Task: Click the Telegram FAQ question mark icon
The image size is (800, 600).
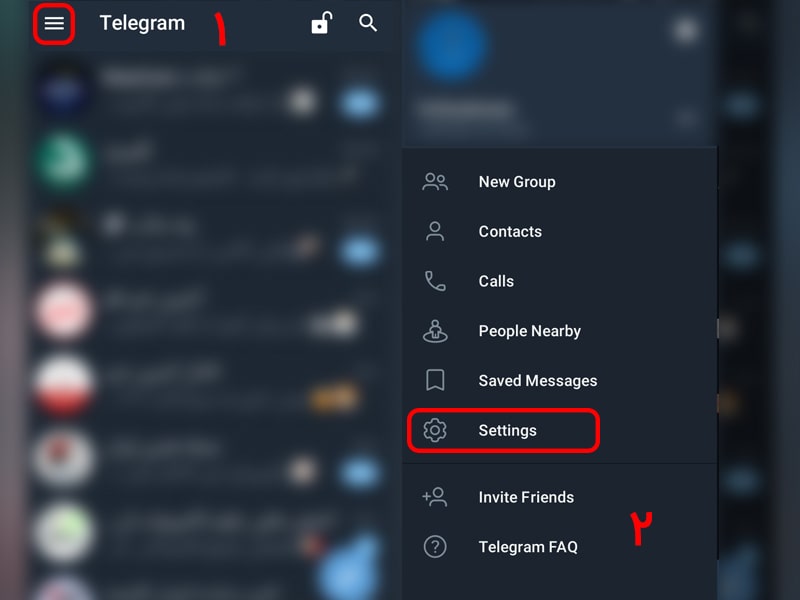Action: (435, 547)
